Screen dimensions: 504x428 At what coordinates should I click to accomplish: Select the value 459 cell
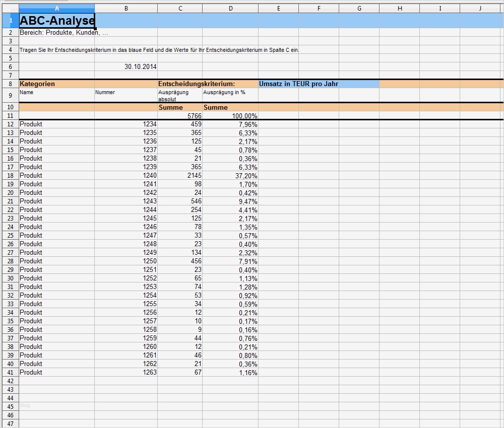[x=180, y=124]
